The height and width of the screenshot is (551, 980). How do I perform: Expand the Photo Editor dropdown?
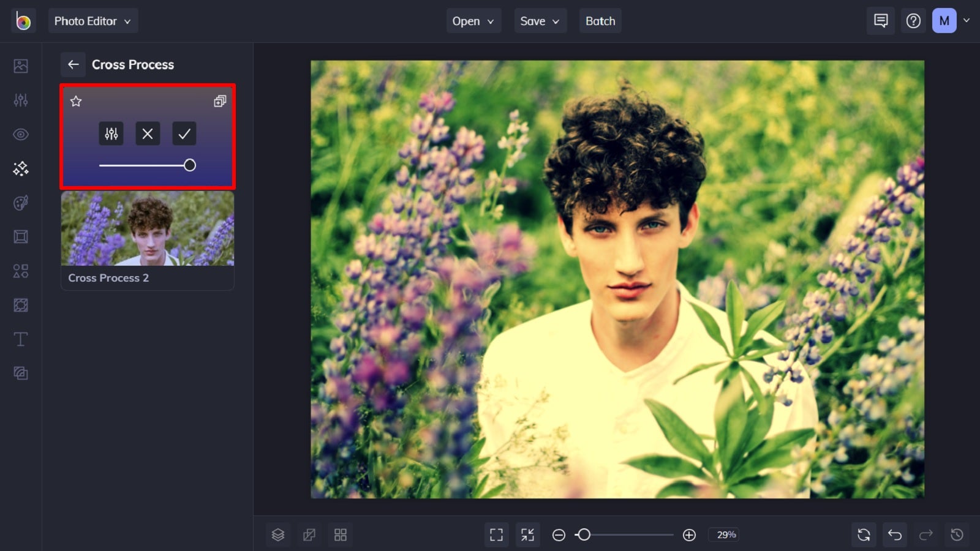(93, 21)
